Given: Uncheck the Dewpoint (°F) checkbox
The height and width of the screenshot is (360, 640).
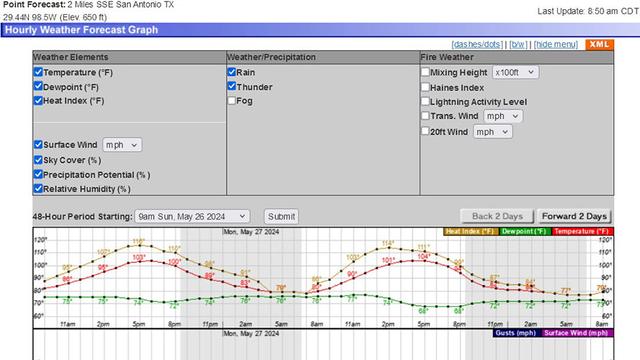Looking at the screenshot, I should (x=38, y=87).
